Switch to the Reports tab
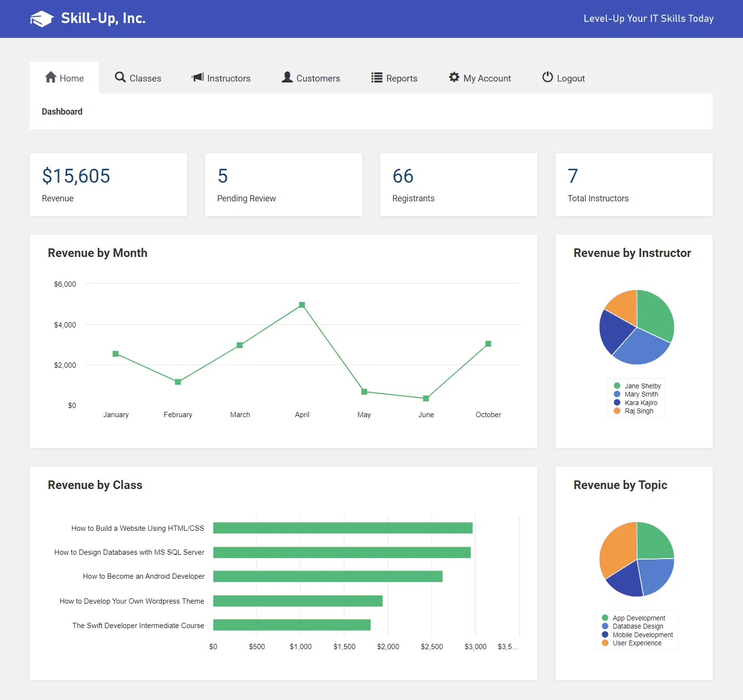Screen dimensions: 743x700 395,78
